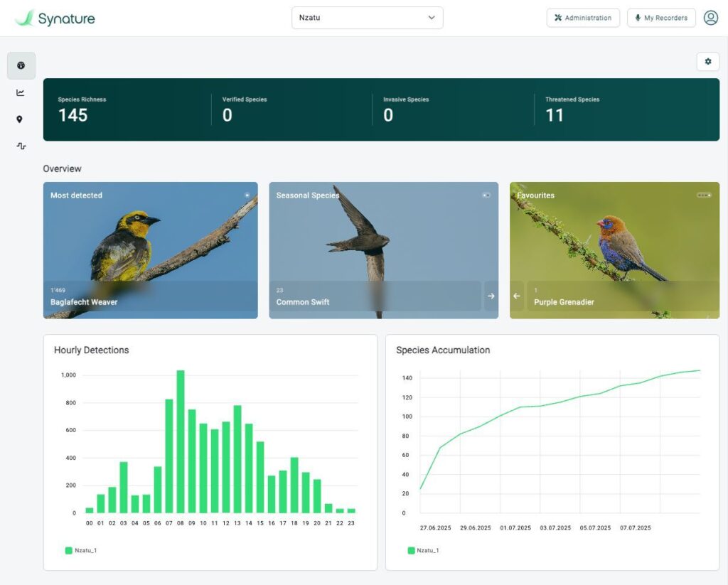Viewport: 728px width, 585px height.
Task: Click the 08 hour bar in Hourly Detections
Action: [x=181, y=441]
